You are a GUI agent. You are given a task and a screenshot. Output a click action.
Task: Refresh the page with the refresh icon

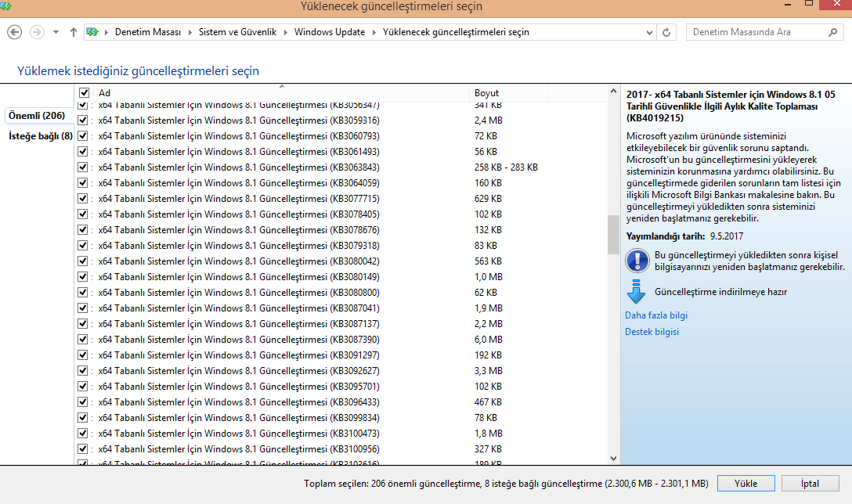(666, 33)
